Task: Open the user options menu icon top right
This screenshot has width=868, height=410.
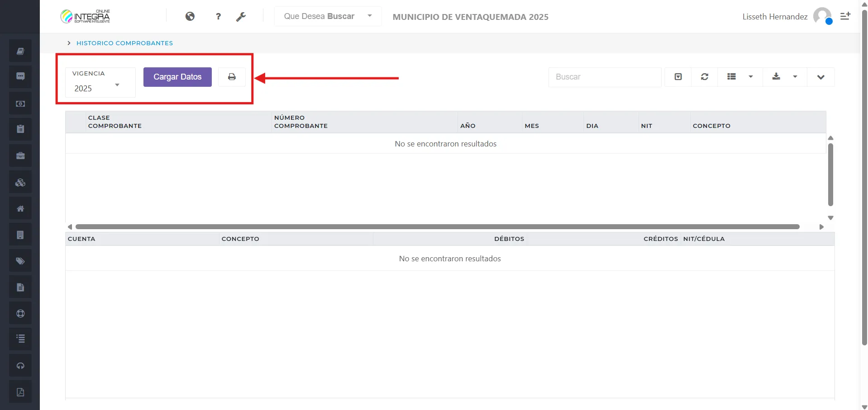Action: pos(845,16)
